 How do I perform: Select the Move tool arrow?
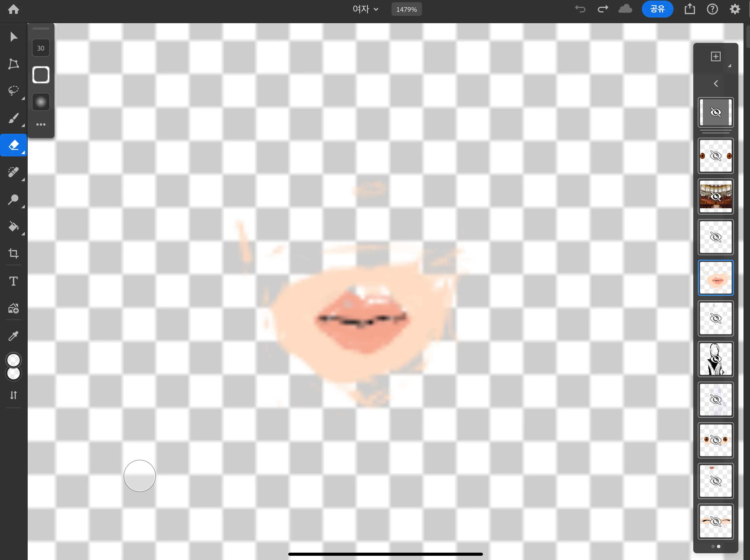click(14, 37)
